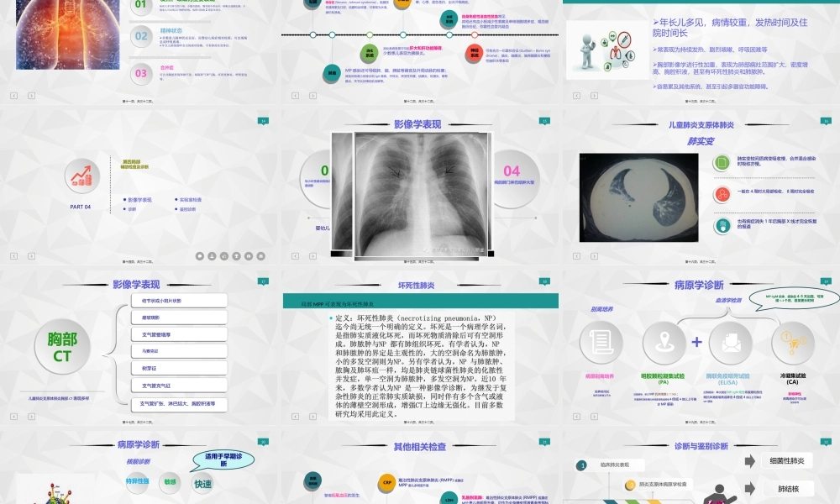Screen dimensions: 840x504
Task: Select the location-pin icon above the PA test label
Action: click(665, 340)
